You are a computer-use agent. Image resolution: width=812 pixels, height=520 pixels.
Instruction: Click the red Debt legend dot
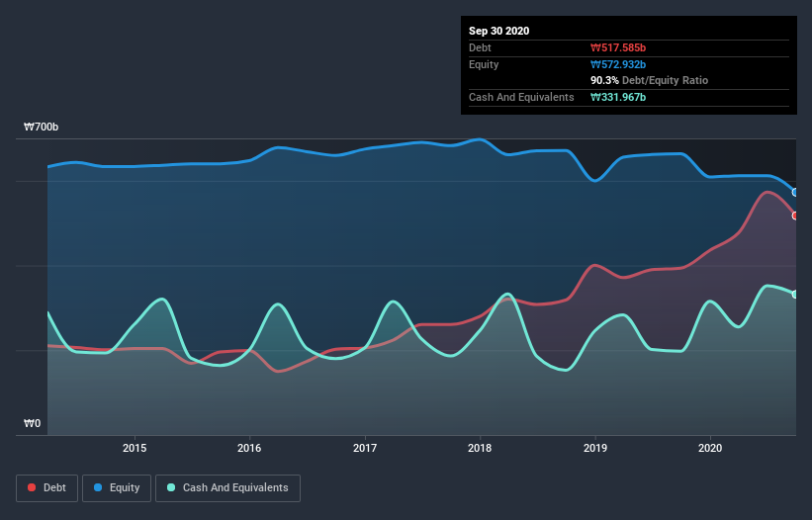pyautogui.click(x=32, y=487)
